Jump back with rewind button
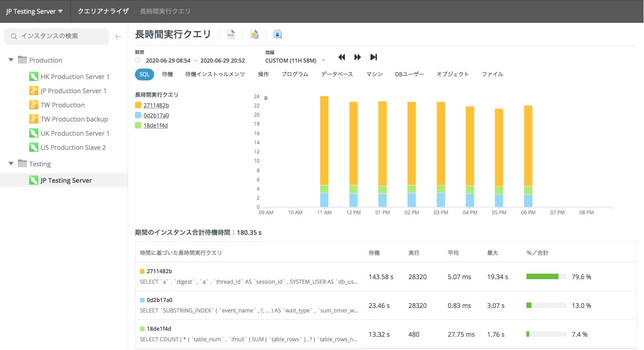Viewport: 644px width, 350px height. point(342,57)
